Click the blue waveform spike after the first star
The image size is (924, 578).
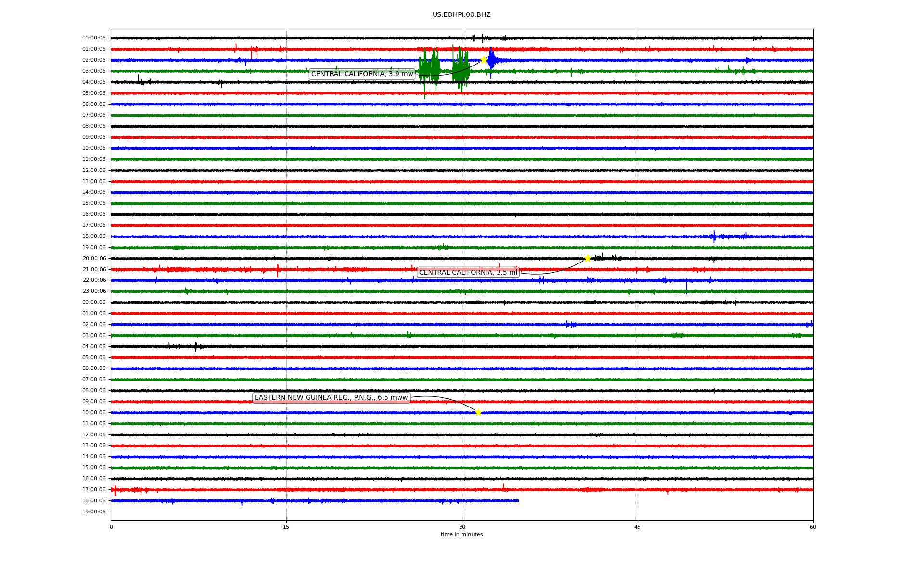(x=491, y=60)
